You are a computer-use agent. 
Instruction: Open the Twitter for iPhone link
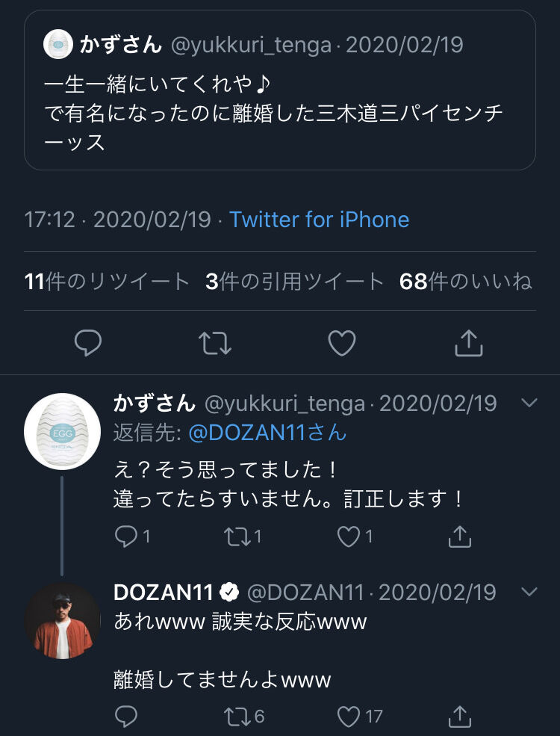tap(319, 220)
